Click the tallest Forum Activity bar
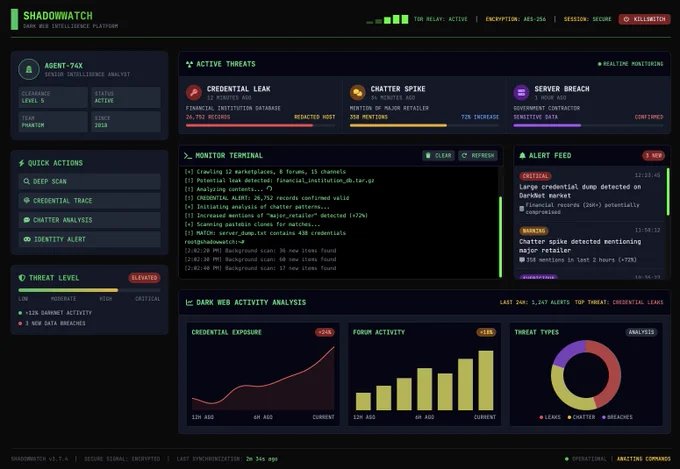The width and height of the screenshot is (680, 469). (x=486, y=380)
